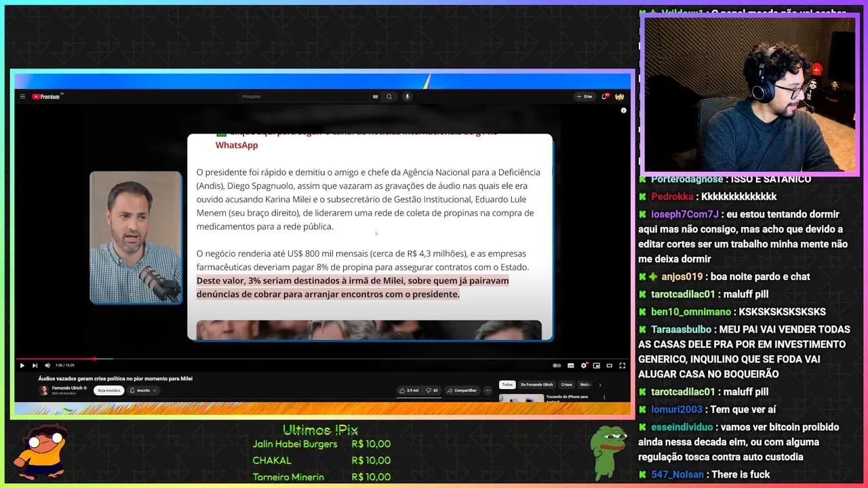Dislike the video thumbs down
The image size is (868, 488).
(432, 390)
